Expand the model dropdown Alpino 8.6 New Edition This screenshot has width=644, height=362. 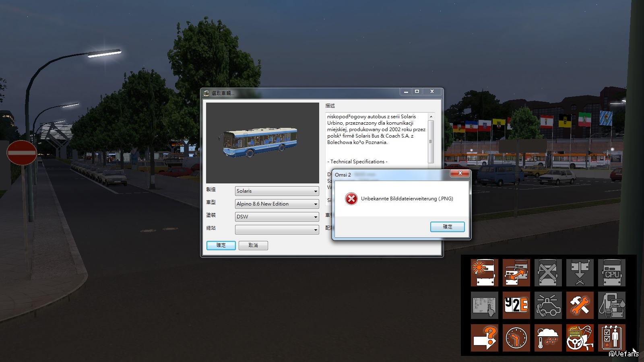pos(277,204)
